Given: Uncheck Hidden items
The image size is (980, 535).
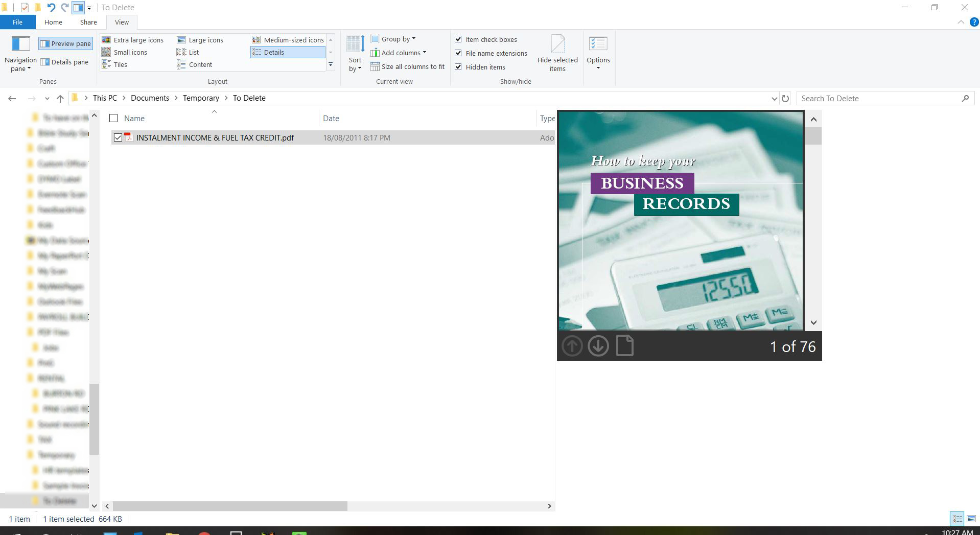Looking at the screenshot, I should point(458,67).
